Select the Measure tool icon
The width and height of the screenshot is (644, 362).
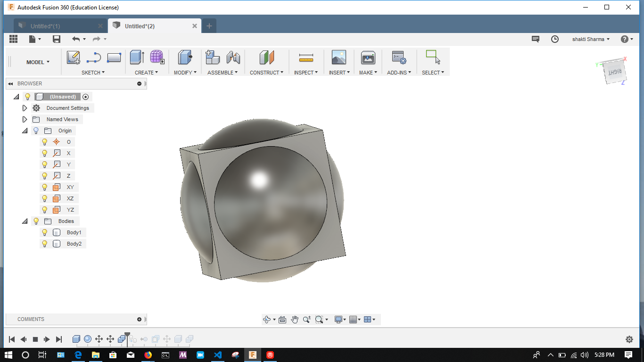click(x=306, y=58)
